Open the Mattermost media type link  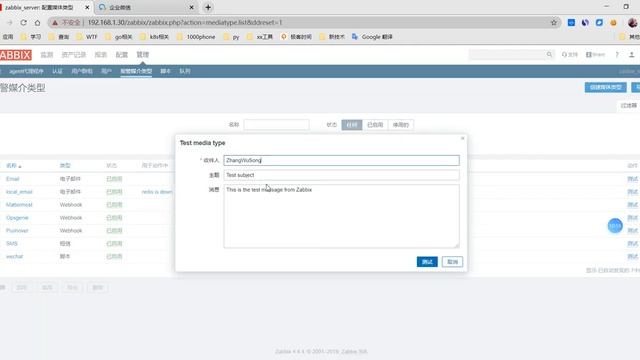19,204
